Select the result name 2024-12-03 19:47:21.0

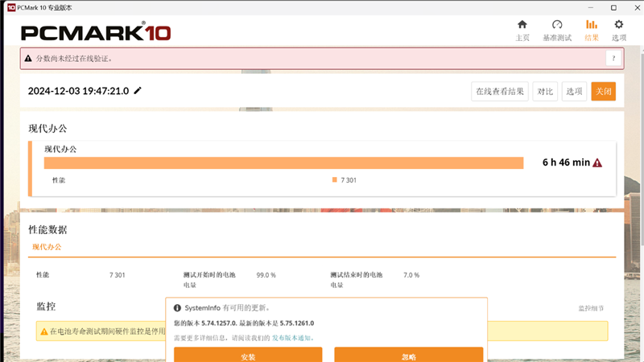78,91
